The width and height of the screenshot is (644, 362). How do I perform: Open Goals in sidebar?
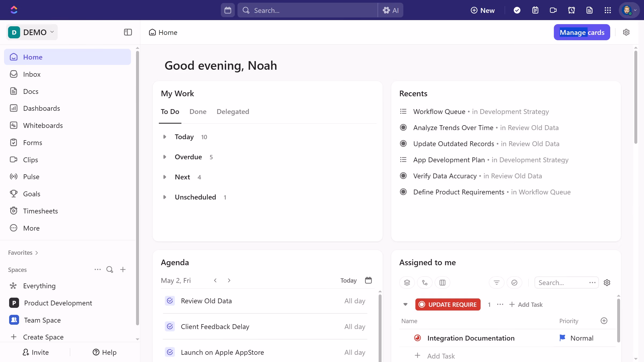[67, 194]
